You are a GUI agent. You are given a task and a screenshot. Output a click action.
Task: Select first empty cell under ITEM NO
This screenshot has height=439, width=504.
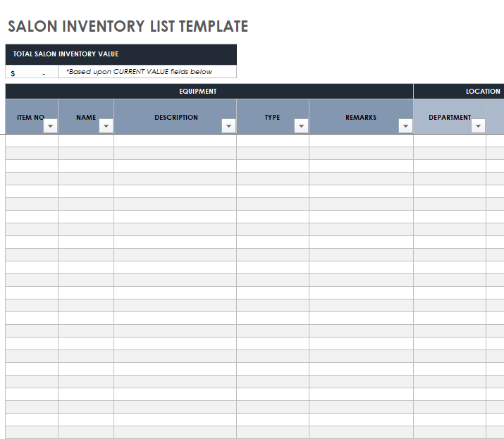(32, 140)
